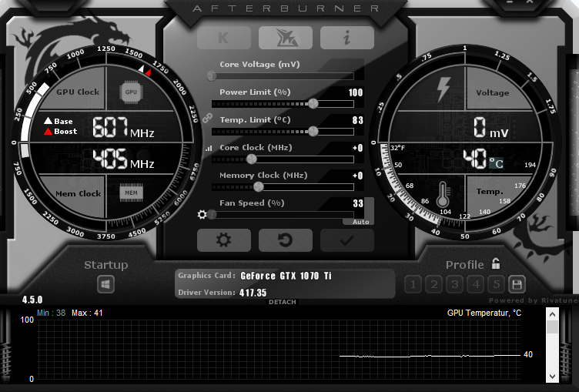The width and height of the screenshot is (579, 392).
Task: Click the Min : 38 readout
Action: pyautogui.click(x=52, y=313)
